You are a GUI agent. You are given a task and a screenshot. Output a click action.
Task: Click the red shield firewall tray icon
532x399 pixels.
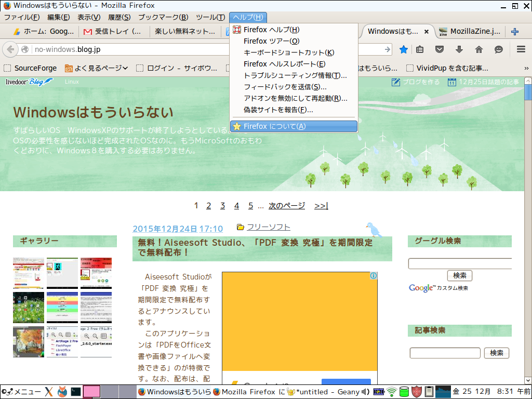tap(417, 392)
